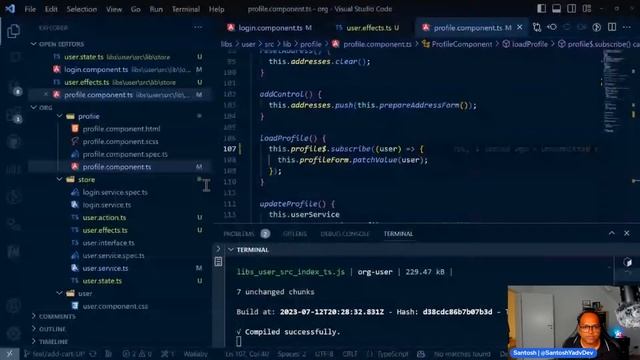This screenshot has width=640, height=360.
Task: Open user.action.ts in the store folder
Action: tap(104, 218)
